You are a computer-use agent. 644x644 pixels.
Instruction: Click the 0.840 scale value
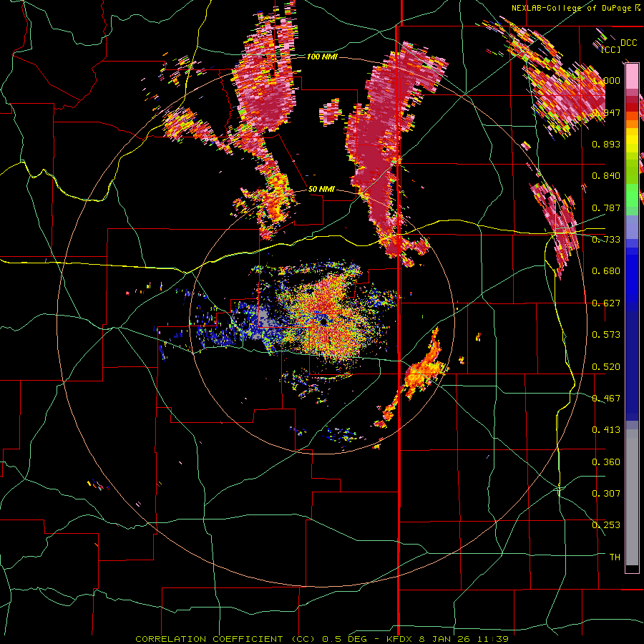tap(606, 176)
